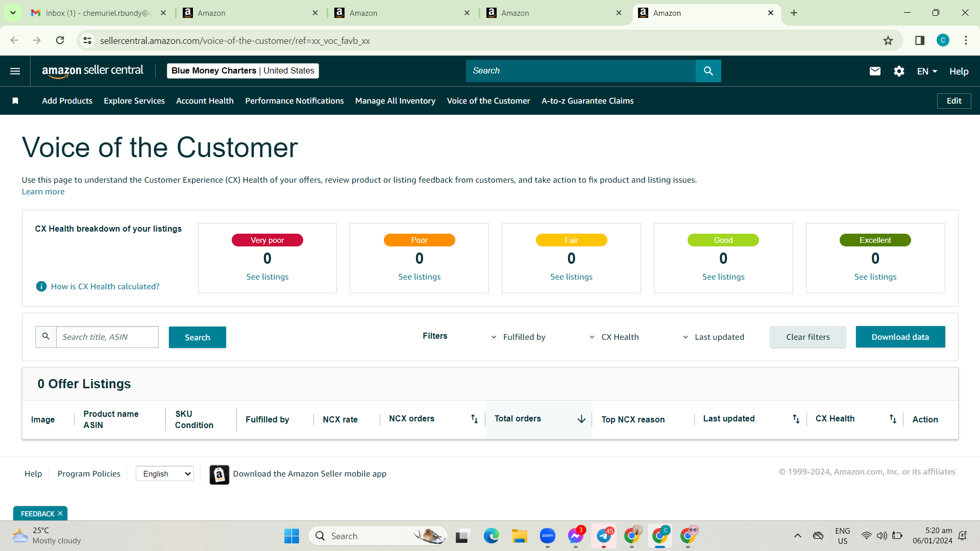Open Explore Services menu item
Image resolution: width=980 pixels, height=551 pixels.
(134, 101)
